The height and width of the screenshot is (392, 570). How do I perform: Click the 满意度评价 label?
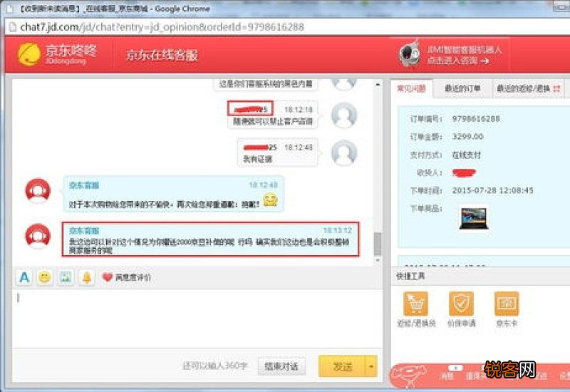(133, 277)
